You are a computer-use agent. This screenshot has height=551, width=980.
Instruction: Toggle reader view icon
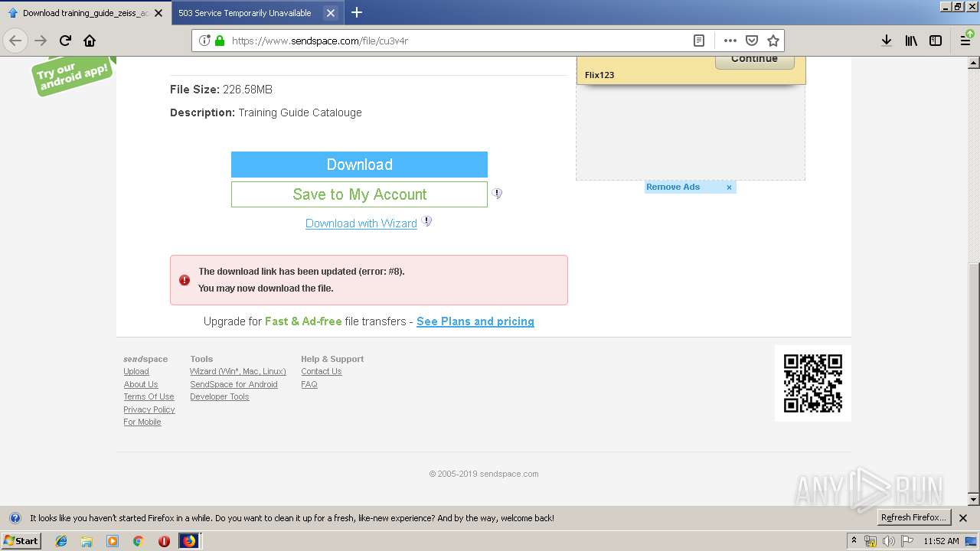pos(698,41)
